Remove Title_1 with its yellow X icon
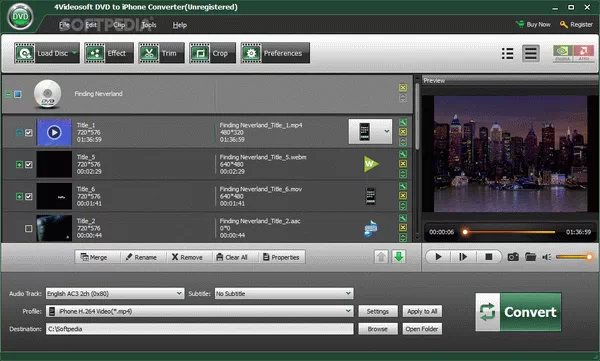This screenshot has height=361, width=600. click(403, 132)
